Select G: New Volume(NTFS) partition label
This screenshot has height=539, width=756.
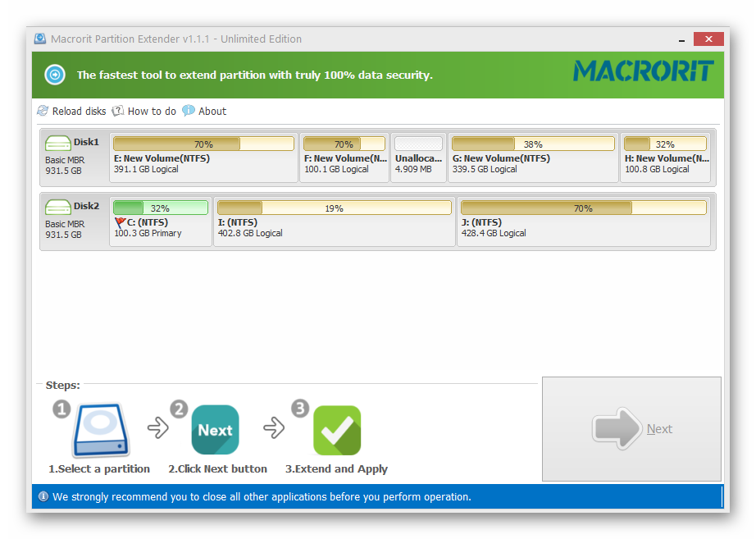(501, 158)
